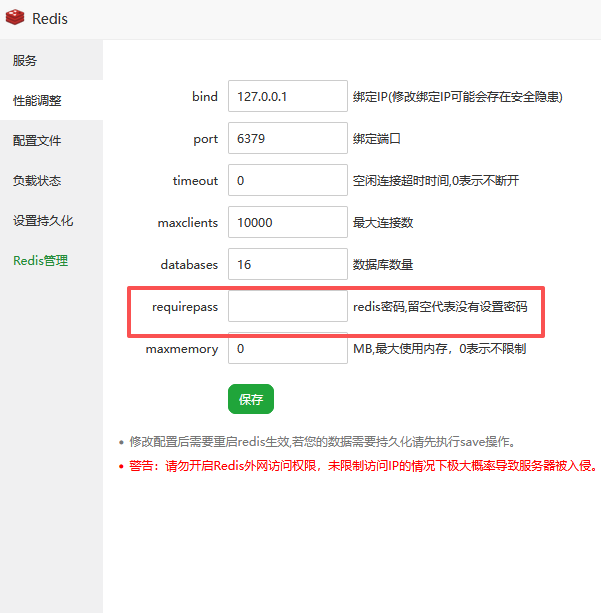
Task: Click the bind label
Action: coord(205,96)
